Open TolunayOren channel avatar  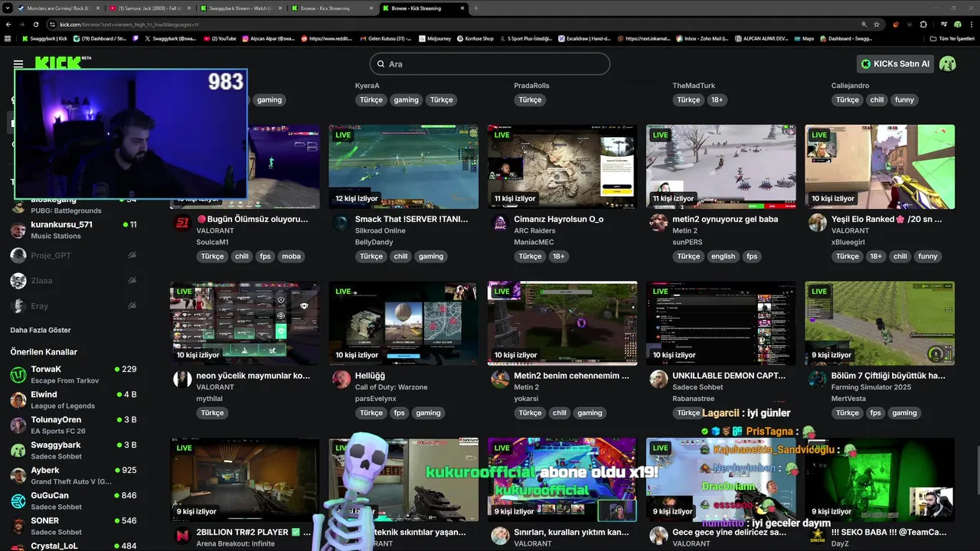click(x=18, y=425)
